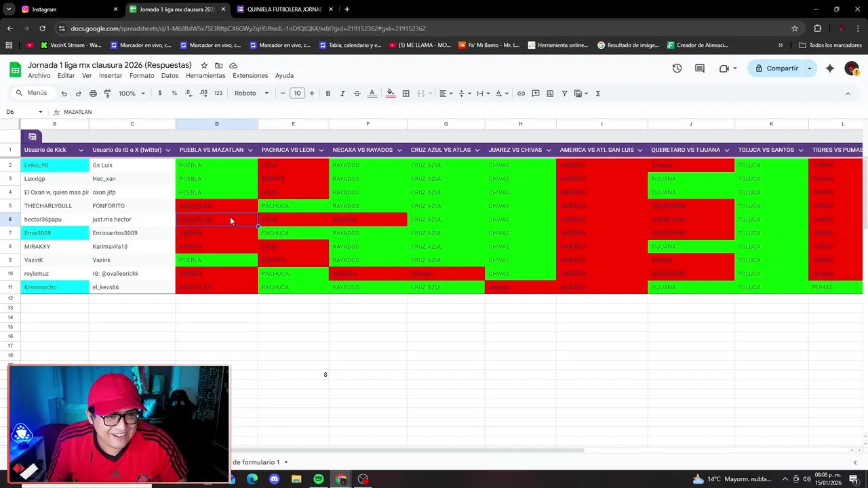Activate the paint format roller
Viewport: 868px width, 488px height.
(107, 94)
